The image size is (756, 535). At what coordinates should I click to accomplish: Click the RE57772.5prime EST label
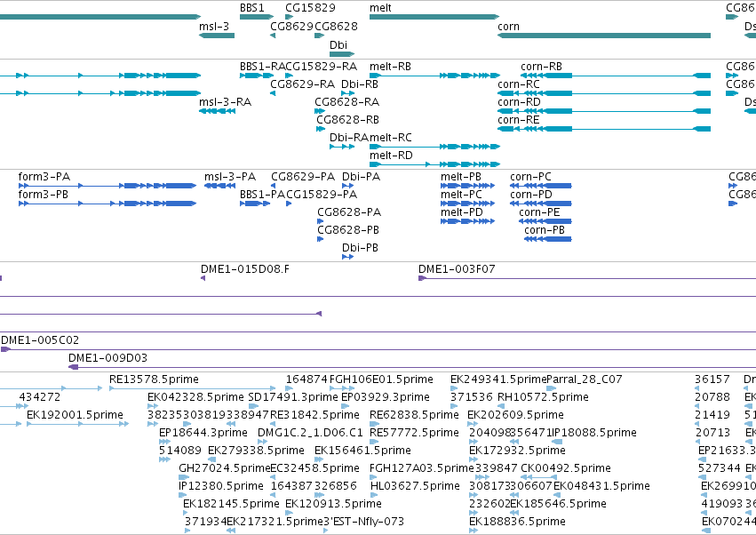tap(414, 433)
